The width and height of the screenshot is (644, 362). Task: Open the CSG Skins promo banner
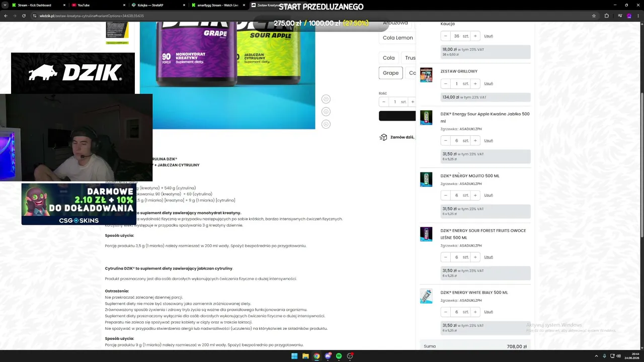[x=78, y=204]
